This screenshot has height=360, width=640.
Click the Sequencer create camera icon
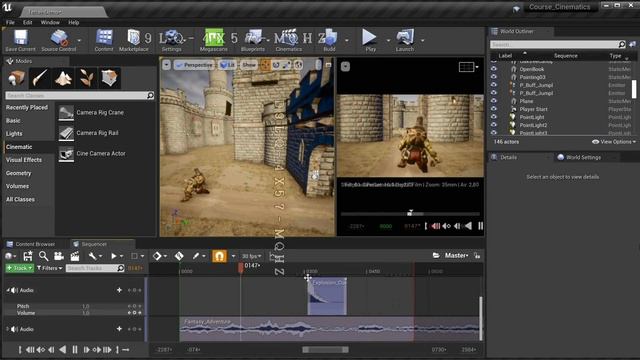(x=59, y=256)
